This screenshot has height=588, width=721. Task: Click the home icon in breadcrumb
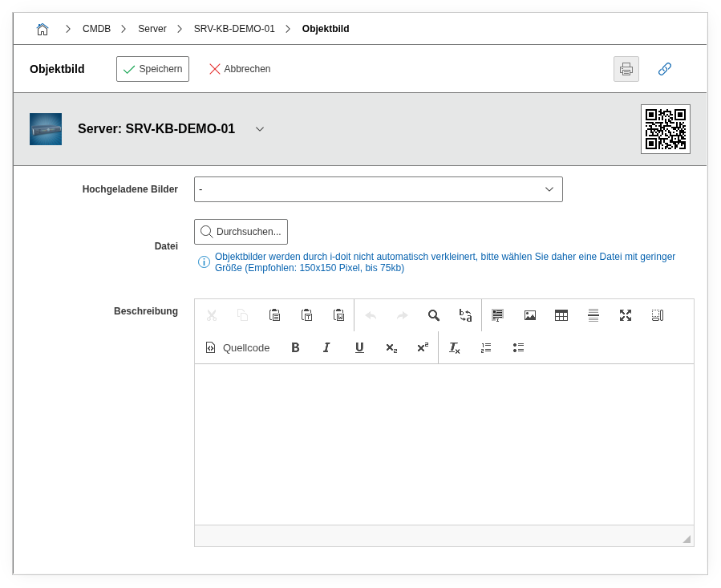(x=43, y=29)
